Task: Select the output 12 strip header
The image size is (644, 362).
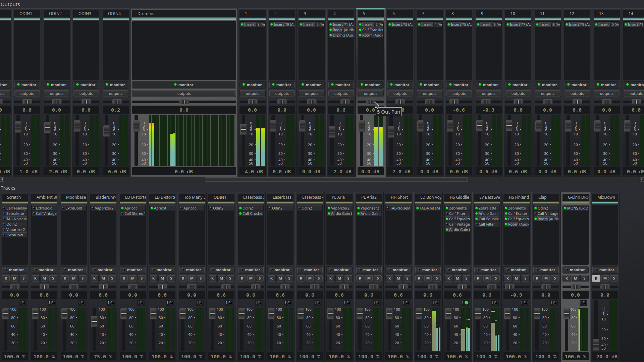Action: [577, 14]
